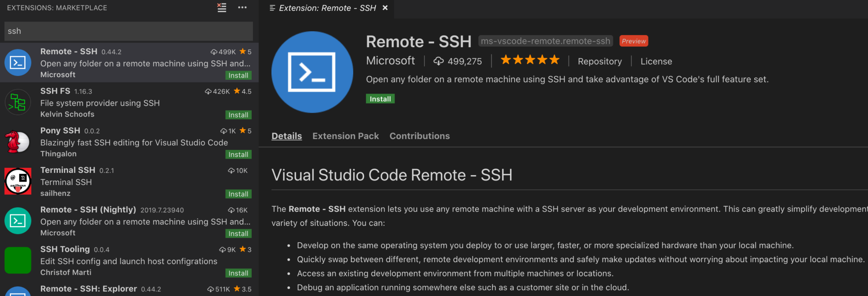Clear extensions search results icon
This screenshot has height=296, width=868.
click(222, 8)
